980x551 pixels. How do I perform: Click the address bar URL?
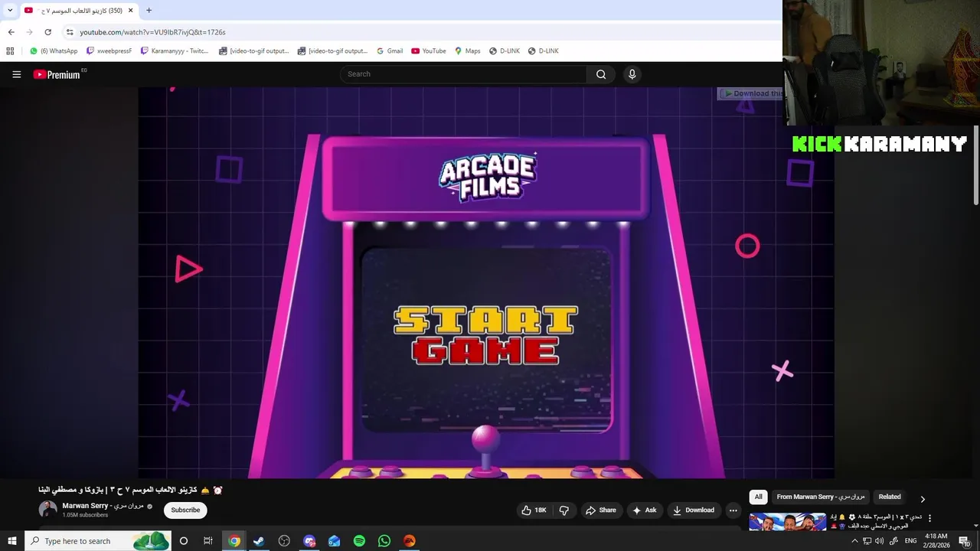pos(152,32)
